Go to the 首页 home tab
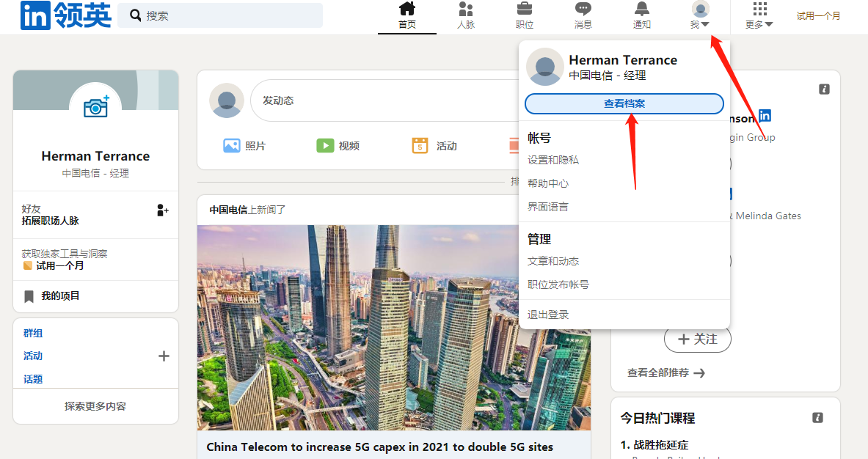The image size is (868, 459). tap(407, 16)
